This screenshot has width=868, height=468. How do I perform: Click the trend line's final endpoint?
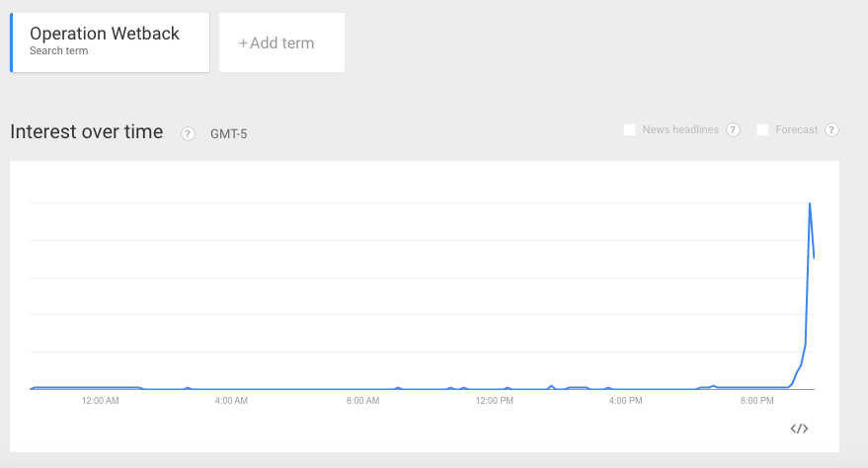click(814, 258)
